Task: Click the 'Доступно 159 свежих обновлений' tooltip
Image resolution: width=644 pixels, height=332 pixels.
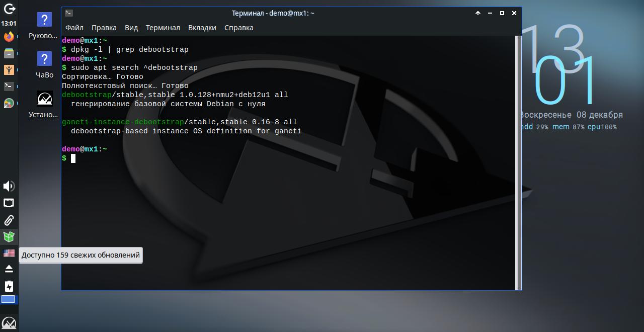Action: pyautogui.click(x=80, y=255)
